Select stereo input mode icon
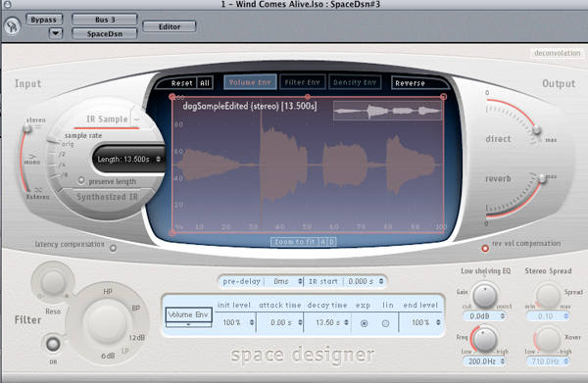The width and height of the screenshot is (588, 383). click(x=38, y=127)
